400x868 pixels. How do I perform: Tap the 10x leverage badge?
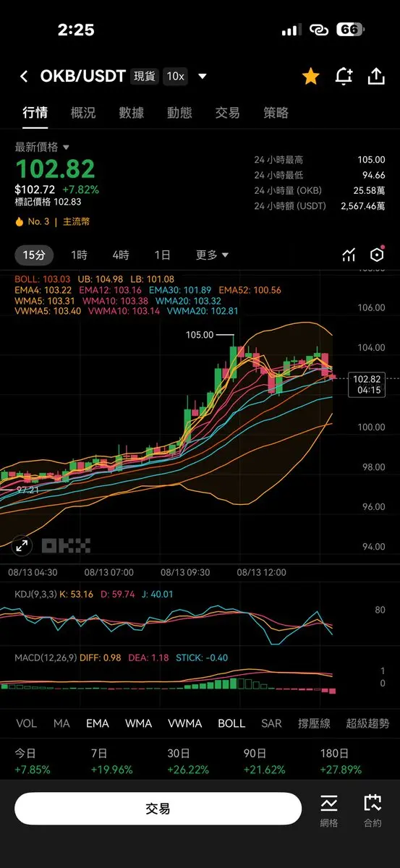(x=174, y=76)
